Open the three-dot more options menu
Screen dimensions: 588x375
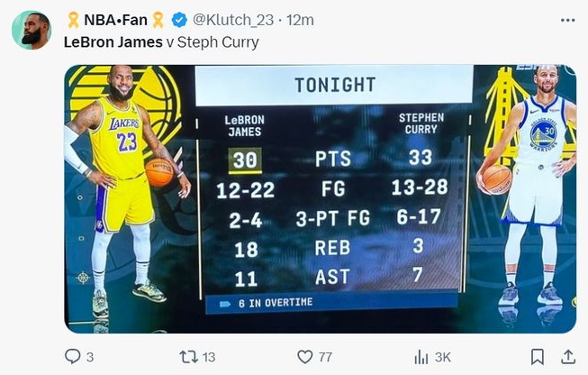pos(567,20)
